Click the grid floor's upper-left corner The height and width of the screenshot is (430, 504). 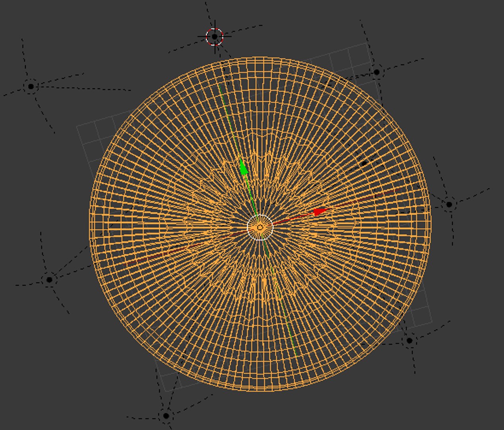(77, 127)
